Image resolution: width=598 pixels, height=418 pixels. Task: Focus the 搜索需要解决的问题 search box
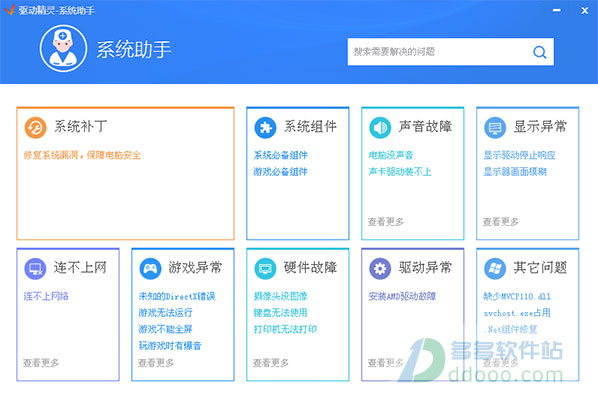coord(450,51)
